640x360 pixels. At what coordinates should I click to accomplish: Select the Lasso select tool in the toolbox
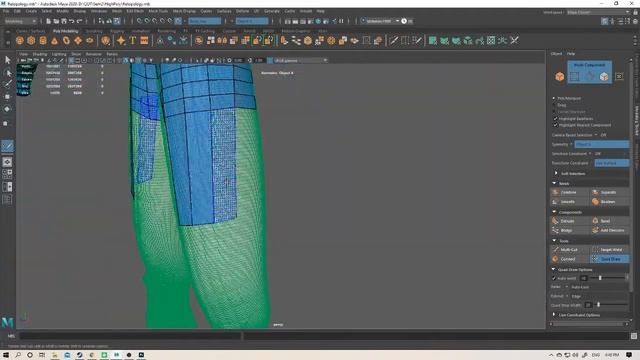7,73
